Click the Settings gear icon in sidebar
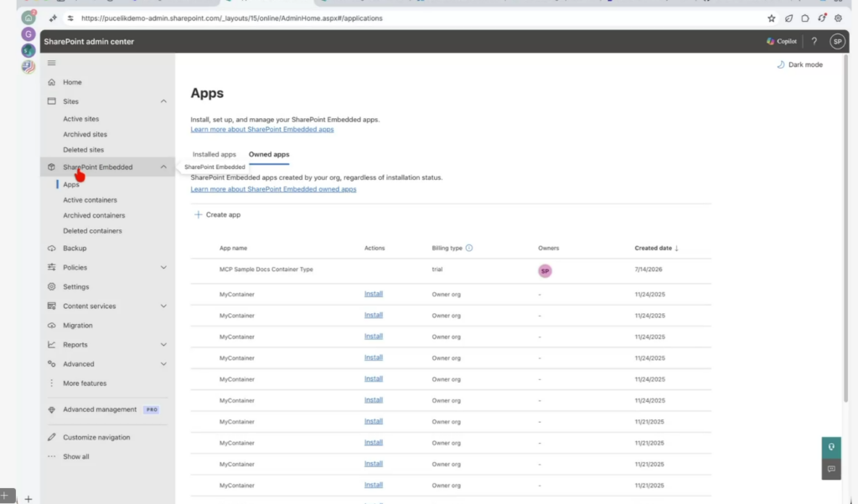This screenshot has width=858, height=504. (x=51, y=286)
